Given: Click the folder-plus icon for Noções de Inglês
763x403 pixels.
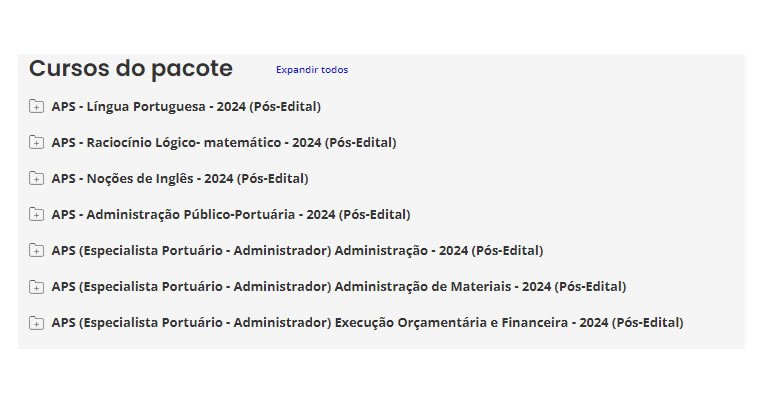Looking at the screenshot, I should (x=37, y=178).
